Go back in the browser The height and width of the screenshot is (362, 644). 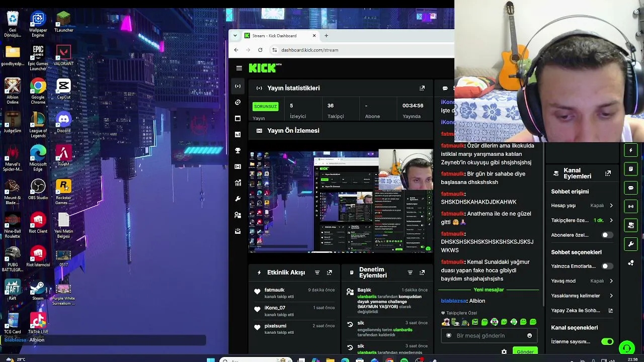click(x=236, y=50)
